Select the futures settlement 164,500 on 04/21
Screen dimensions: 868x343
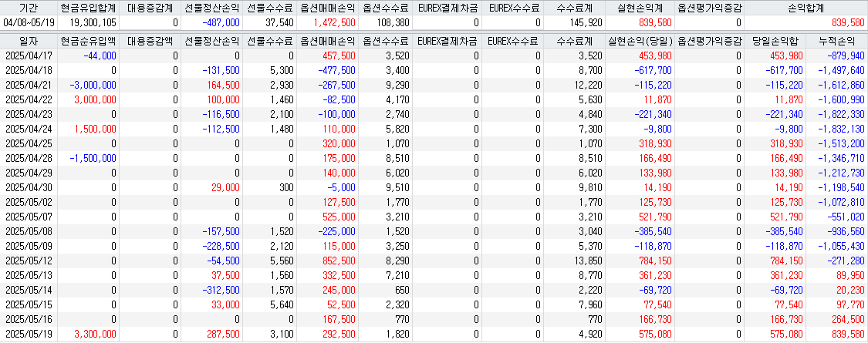point(223,85)
